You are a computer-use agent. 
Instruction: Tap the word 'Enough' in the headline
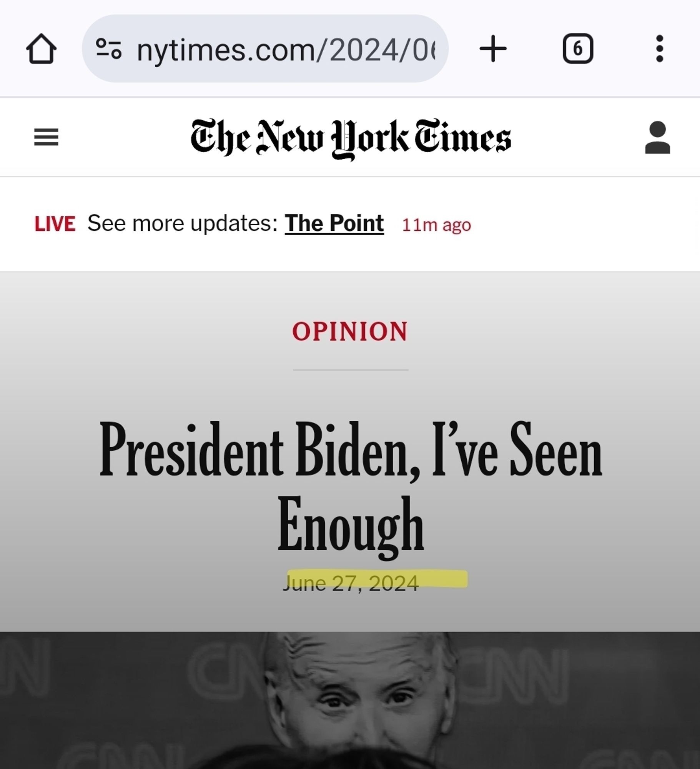[350, 525]
